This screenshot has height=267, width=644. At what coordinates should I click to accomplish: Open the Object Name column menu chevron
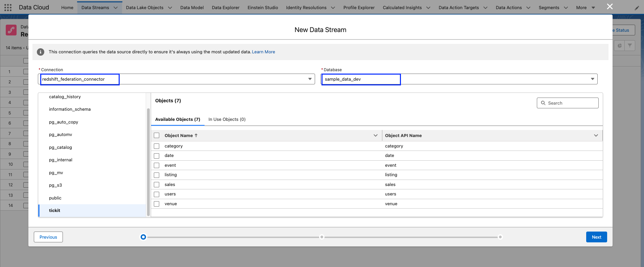coord(376,135)
